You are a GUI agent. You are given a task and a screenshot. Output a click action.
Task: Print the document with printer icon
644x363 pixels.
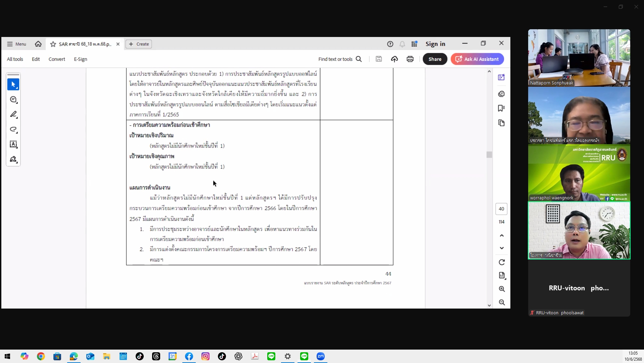[x=410, y=59]
